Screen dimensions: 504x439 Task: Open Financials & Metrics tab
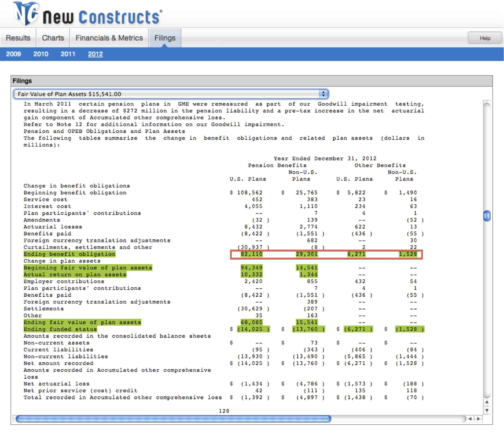[109, 38]
